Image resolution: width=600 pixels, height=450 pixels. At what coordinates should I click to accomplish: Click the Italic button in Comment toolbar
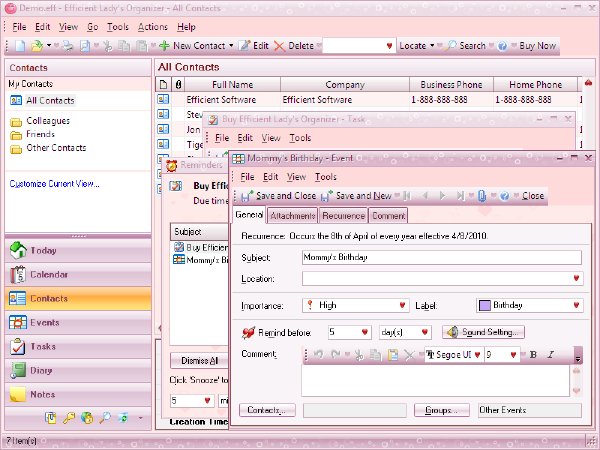(x=550, y=355)
